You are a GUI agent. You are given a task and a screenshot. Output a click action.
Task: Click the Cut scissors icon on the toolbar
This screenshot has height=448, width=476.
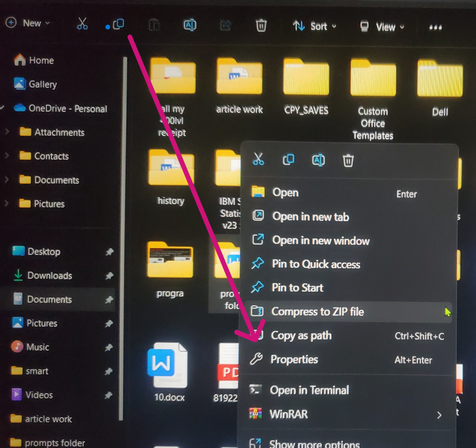click(x=82, y=25)
